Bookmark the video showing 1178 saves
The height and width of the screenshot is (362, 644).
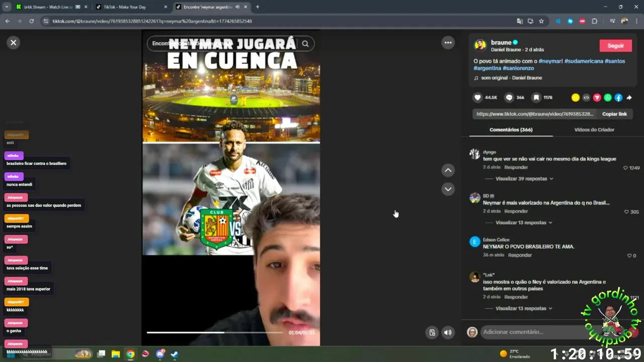[536, 98]
